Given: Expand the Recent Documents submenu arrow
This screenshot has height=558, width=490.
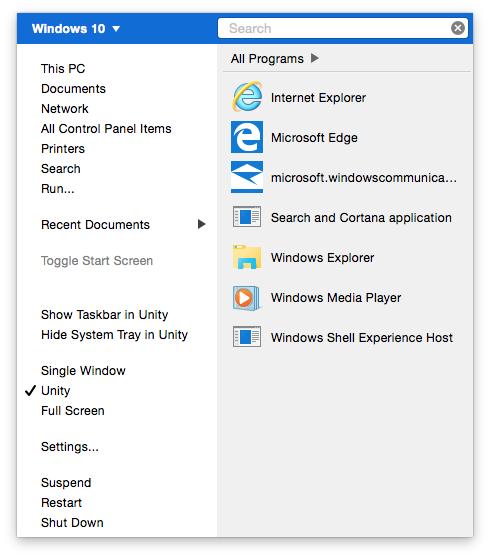Looking at the screenshot, I should 202,224.
